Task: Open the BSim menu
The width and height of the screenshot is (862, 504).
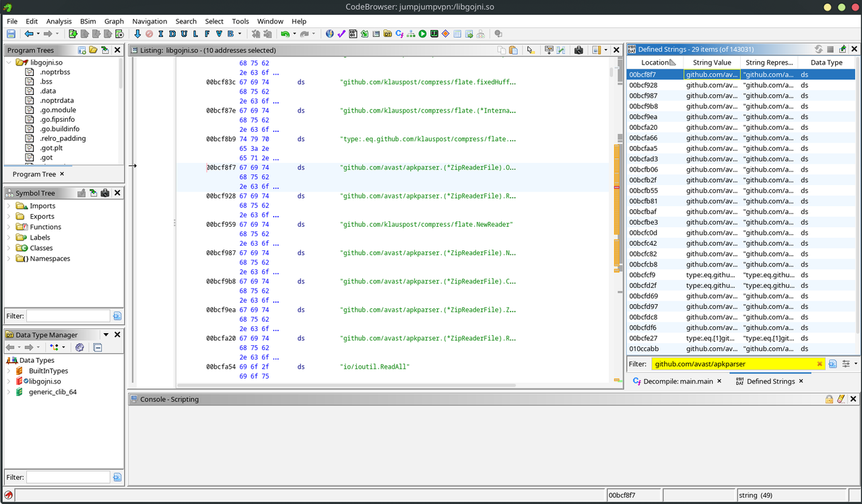Action: coord(88,22)
